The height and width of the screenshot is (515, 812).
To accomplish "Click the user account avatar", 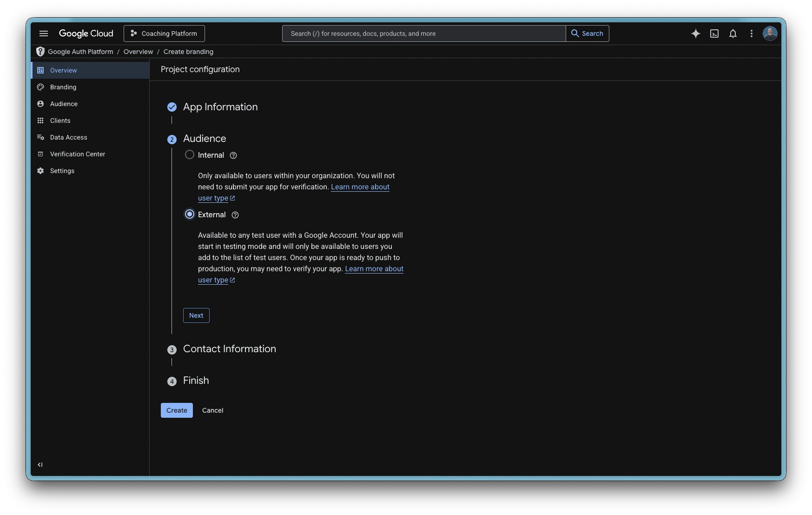I will (x=770, y=33).
